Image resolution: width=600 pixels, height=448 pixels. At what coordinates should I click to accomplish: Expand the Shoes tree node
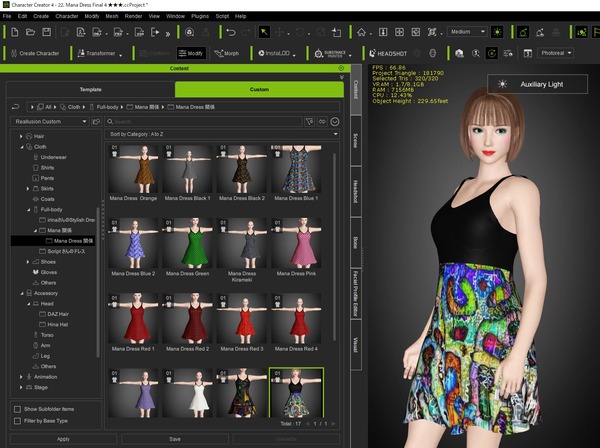point(28,262)
